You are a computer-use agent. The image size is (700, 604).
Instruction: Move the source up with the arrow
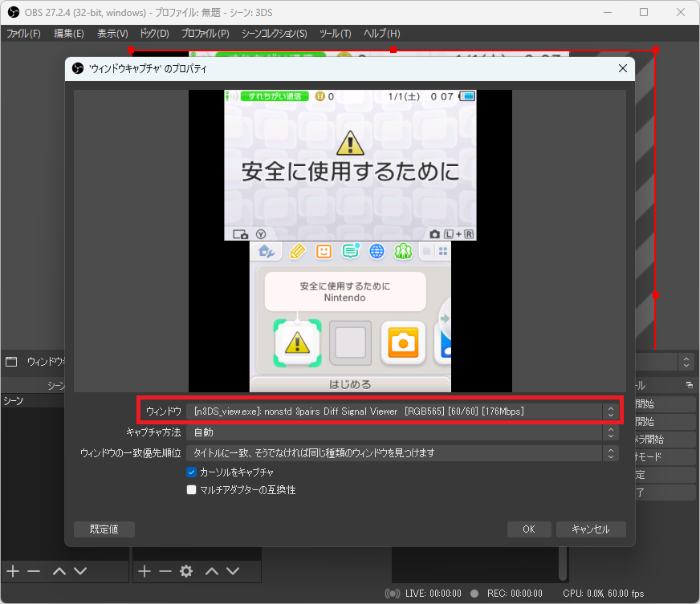pyautogui.click(x=212, y=571)
